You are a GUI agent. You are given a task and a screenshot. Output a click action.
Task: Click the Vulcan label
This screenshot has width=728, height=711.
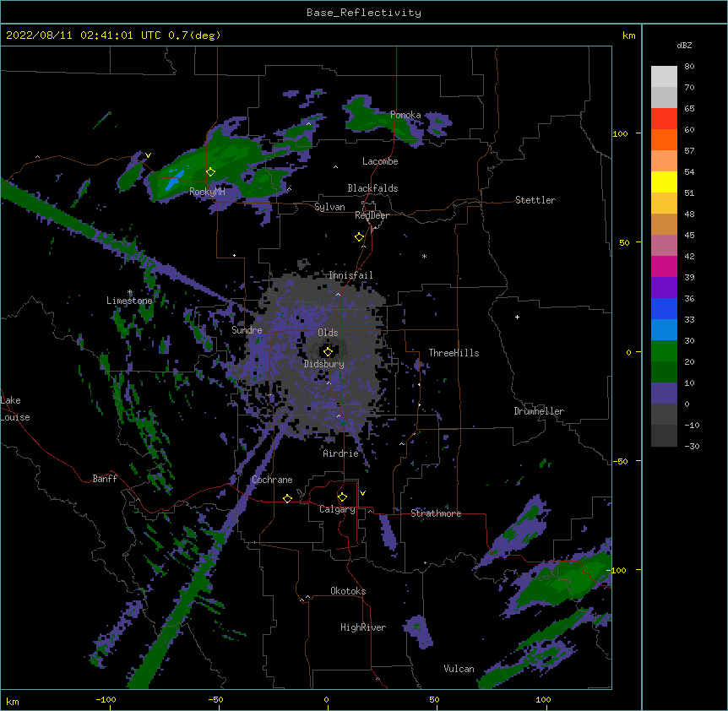(459, 669)
